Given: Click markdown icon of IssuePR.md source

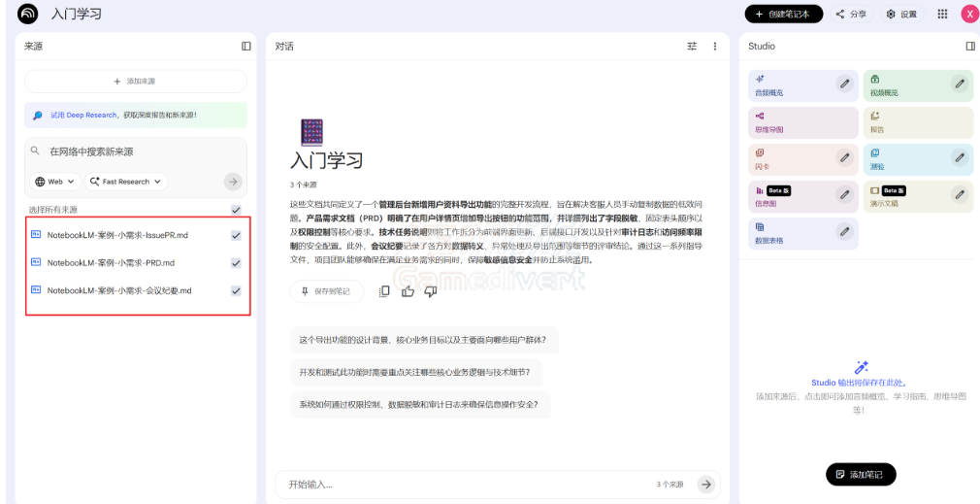Looking at the screenshot, I should pos(36,235).
